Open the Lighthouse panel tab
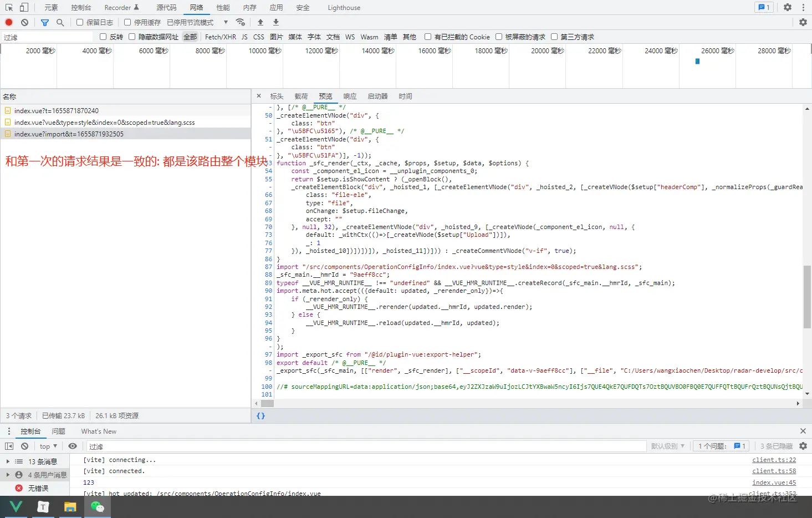This screenshot has width=812, height=518. tap(344, 8)
